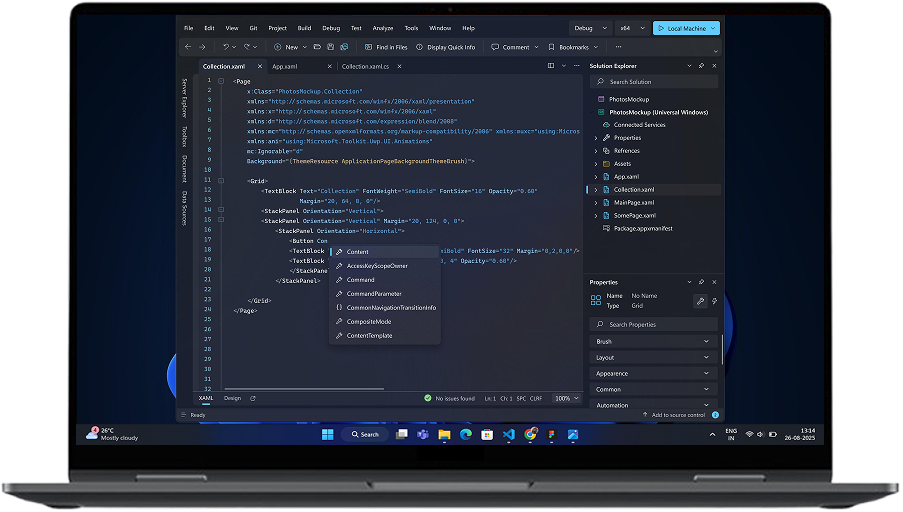Switch to the Design view tab
Viewport: 903px width, 512px height.
(x=233, y=399)
